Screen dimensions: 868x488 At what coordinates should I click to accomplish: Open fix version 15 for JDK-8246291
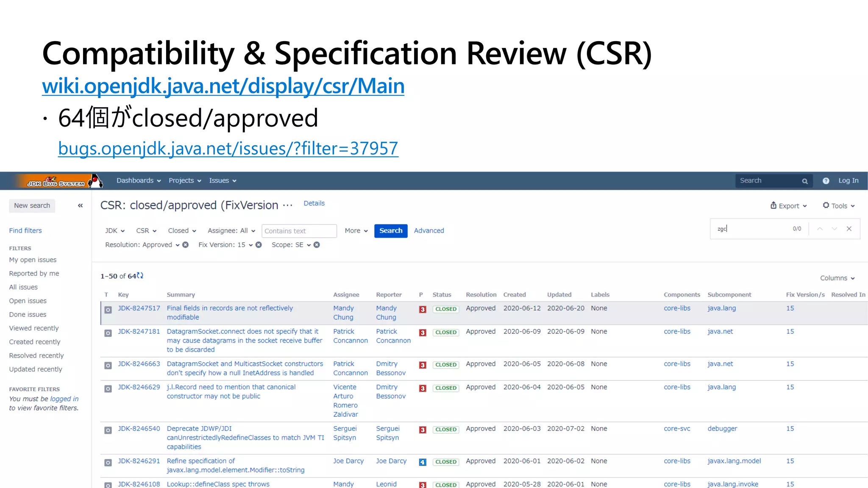[x=790, y=461]
